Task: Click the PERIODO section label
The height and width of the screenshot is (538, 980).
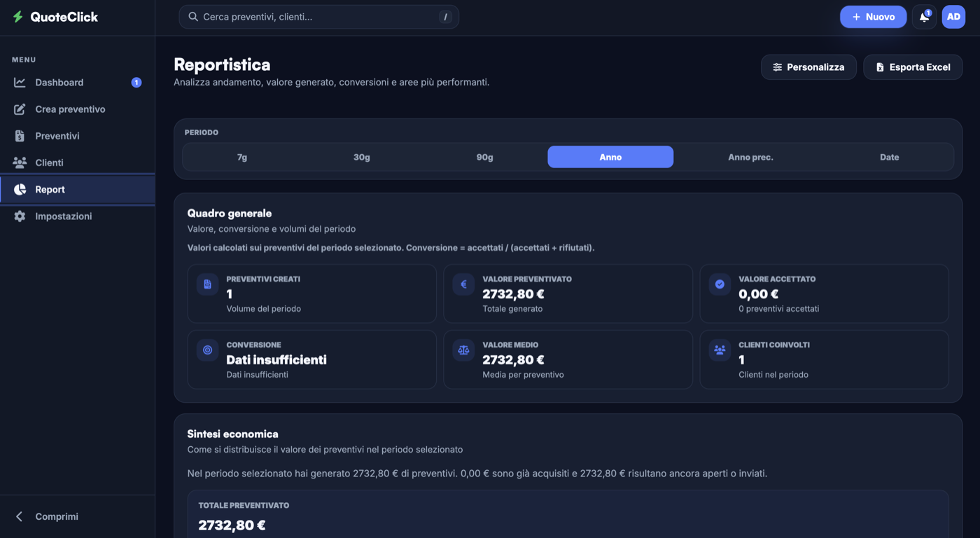Action: pos(202,132)
